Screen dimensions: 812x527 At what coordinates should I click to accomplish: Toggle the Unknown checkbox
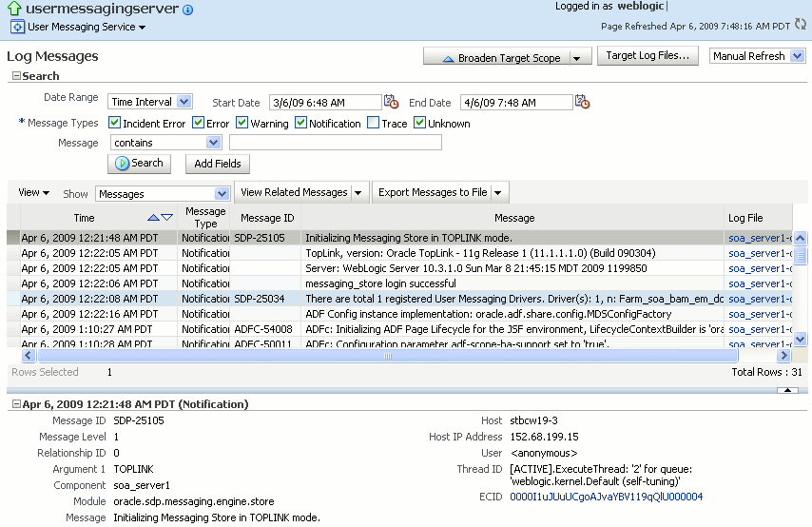[419, 123]
